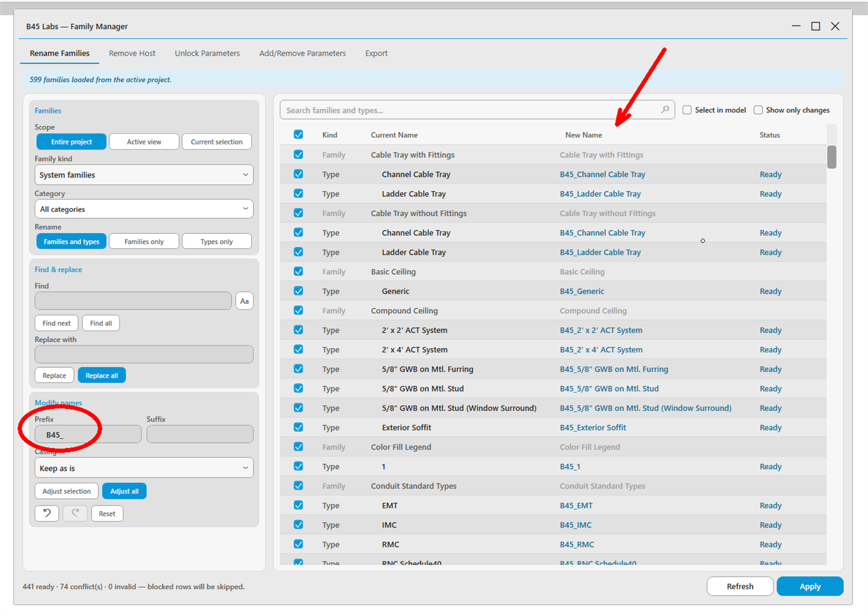Viewport: 868px width, 616px height.
Task: Click the Cable Tray without Fittings family name
Action: [418, 213]
